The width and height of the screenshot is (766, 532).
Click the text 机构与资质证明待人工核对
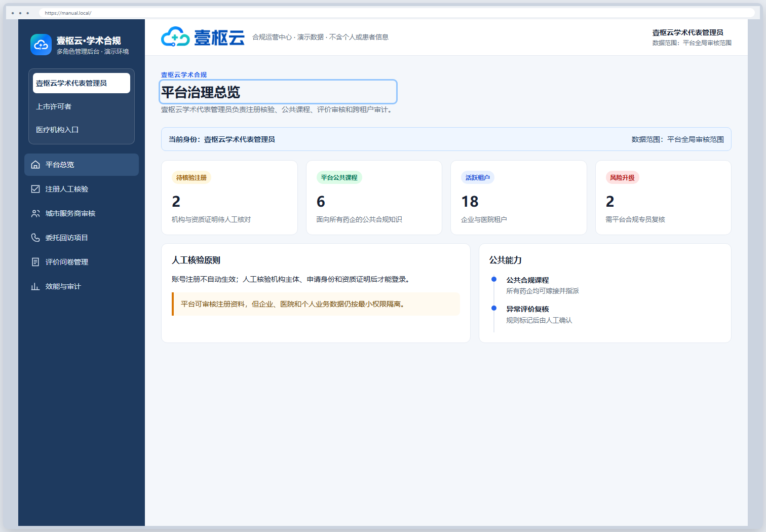coord(211,219)
